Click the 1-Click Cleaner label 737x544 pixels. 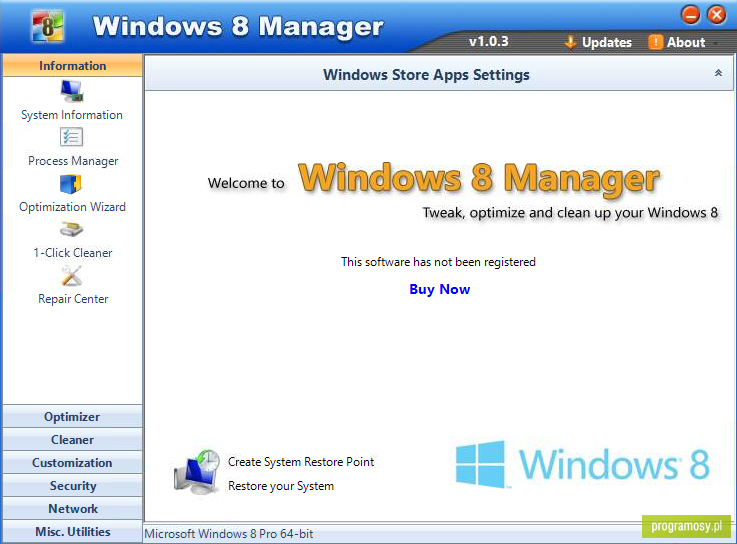click(x=73, y=253)
